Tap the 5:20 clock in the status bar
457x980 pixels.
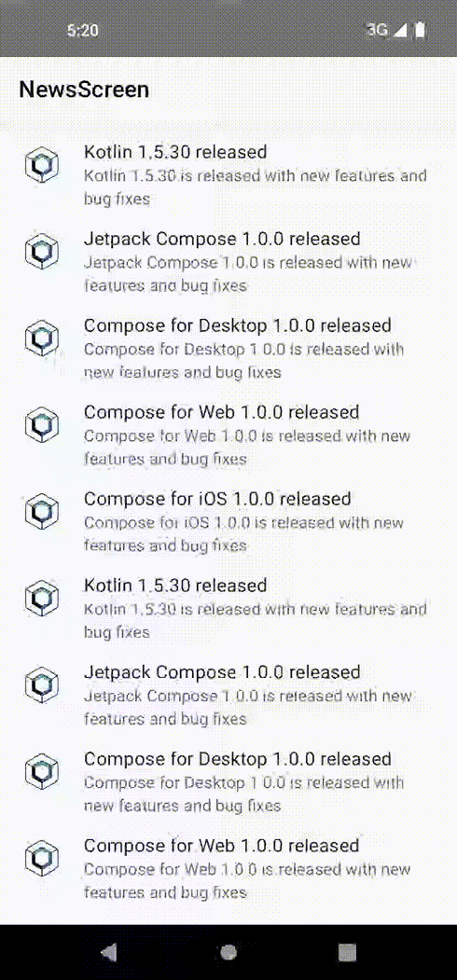point(82,30)
